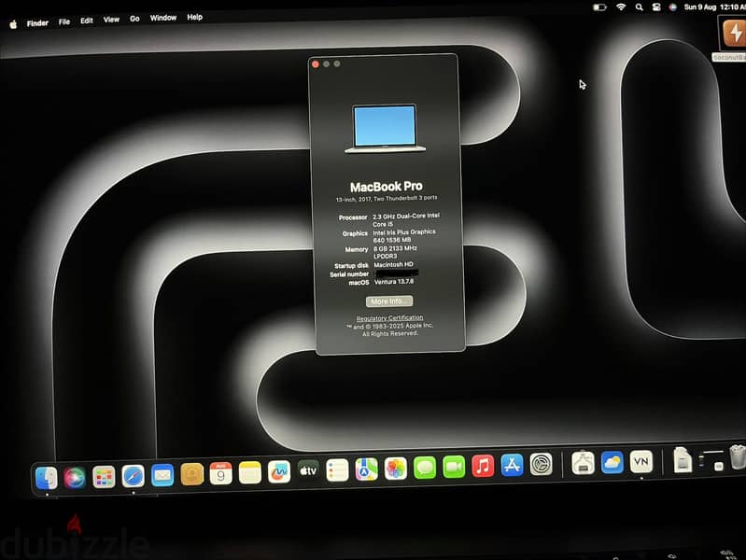Open Control Center in menu bar
This screenshot has height=560, width=746.
[x=656, y=7]
